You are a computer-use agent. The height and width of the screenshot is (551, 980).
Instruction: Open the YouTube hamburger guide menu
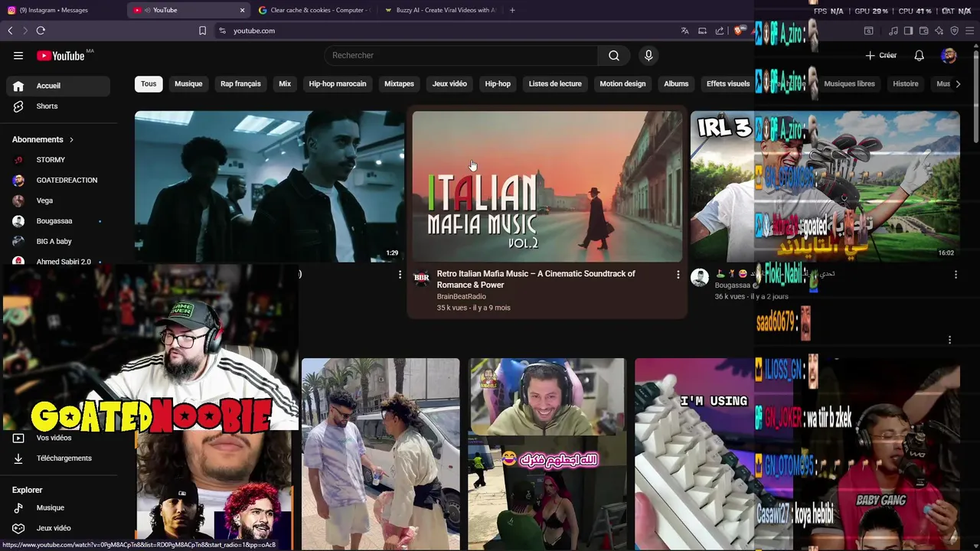[x=18, y=55]
